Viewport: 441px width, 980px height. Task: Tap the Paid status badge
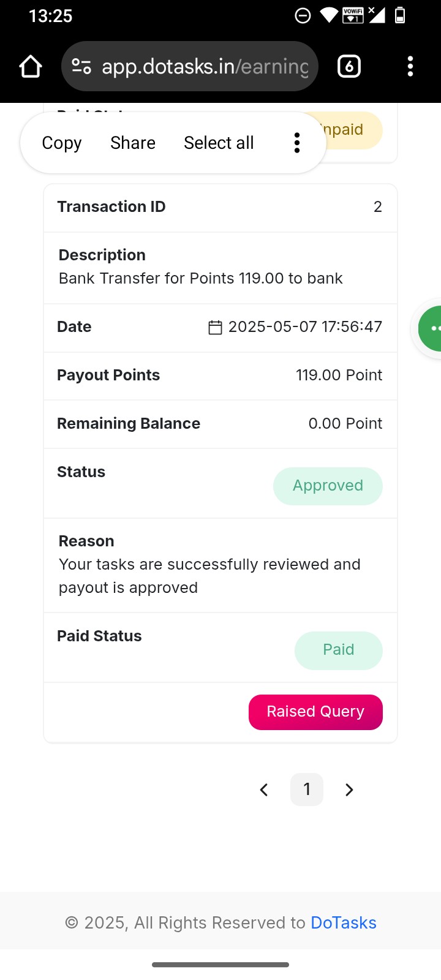(x=338, y=650)
